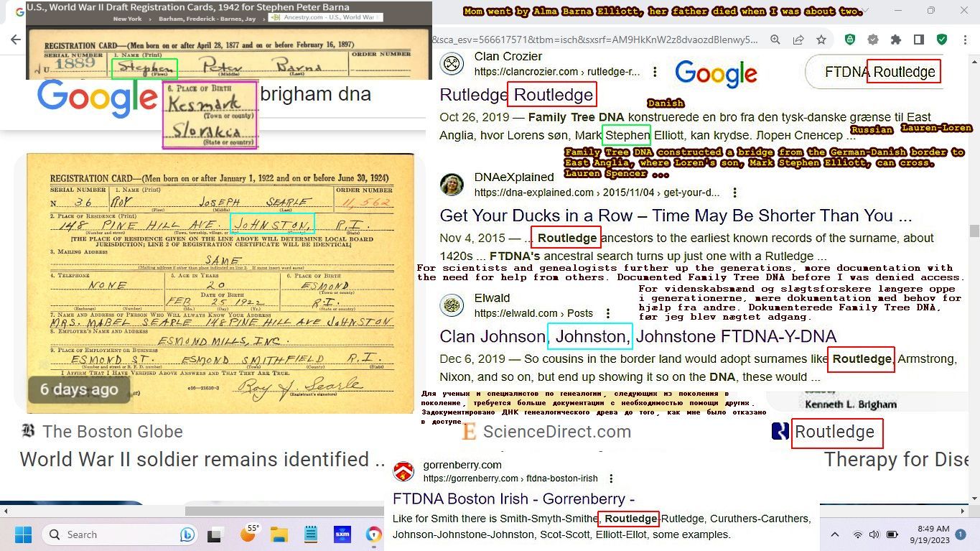Open the volume speaker tray icon
The image size is (980, 551).
click(x=874, y=534)
